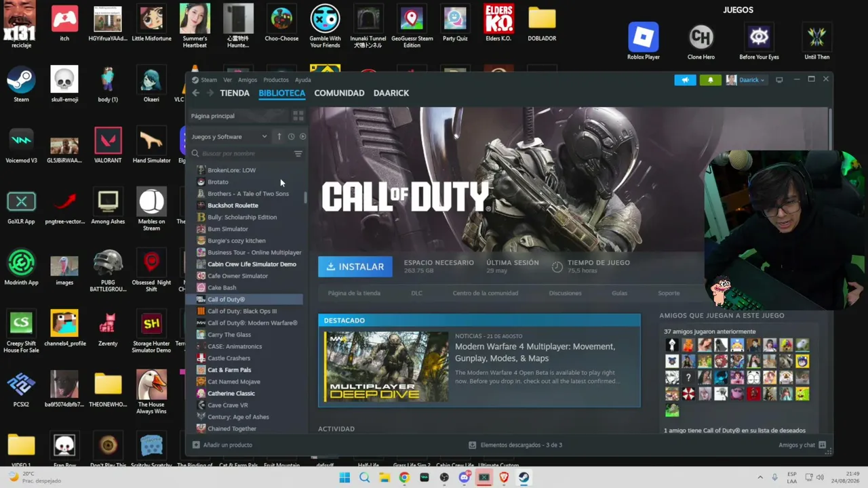Open the Roblox Player desktop shortcut
Viewport: 868px width, 488px height.
[x=643, y=41]
